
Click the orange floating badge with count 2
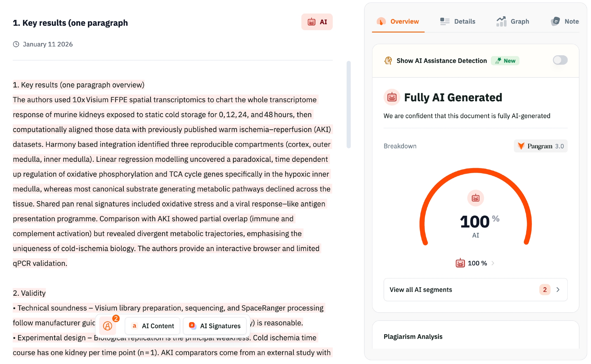[x=108, y=326]
